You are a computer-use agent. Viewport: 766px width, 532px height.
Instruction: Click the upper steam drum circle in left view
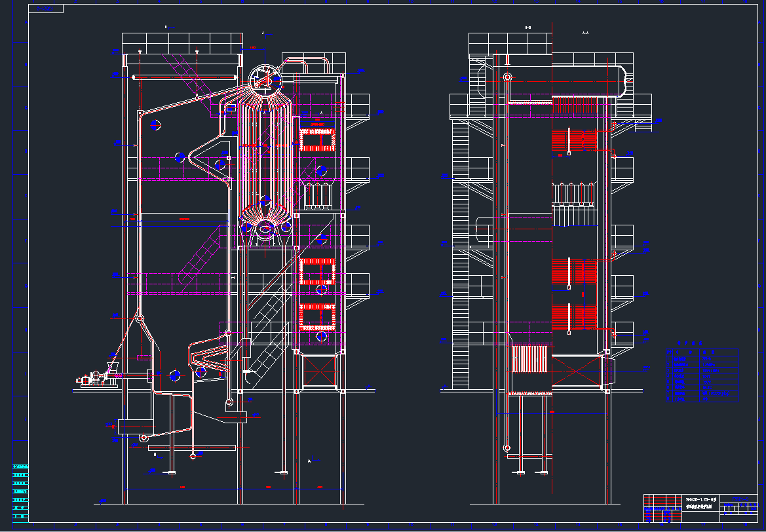pyautogui.click(x=264, y=78)
